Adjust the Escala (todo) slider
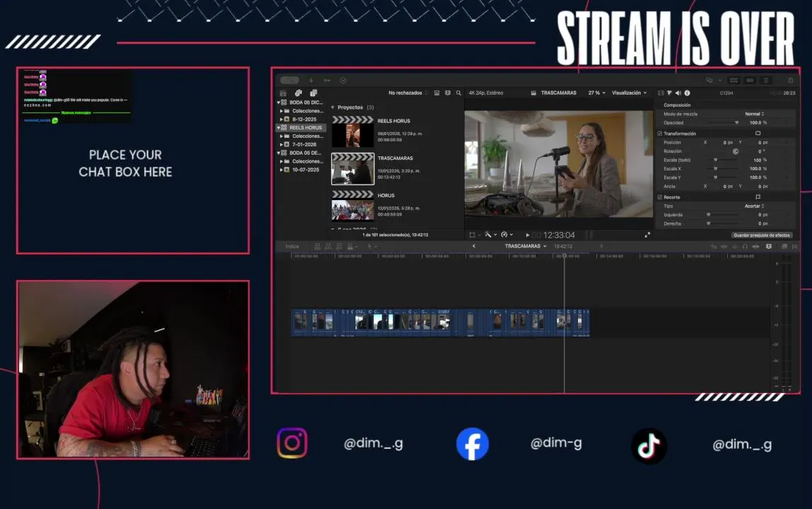This screenshot has width=812, height=509. (724, 160)
